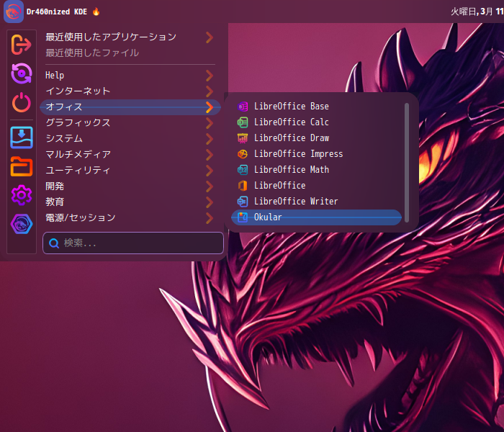
Task: Click the blue LibreOffice Writer icon
Action: pos(243,201)
